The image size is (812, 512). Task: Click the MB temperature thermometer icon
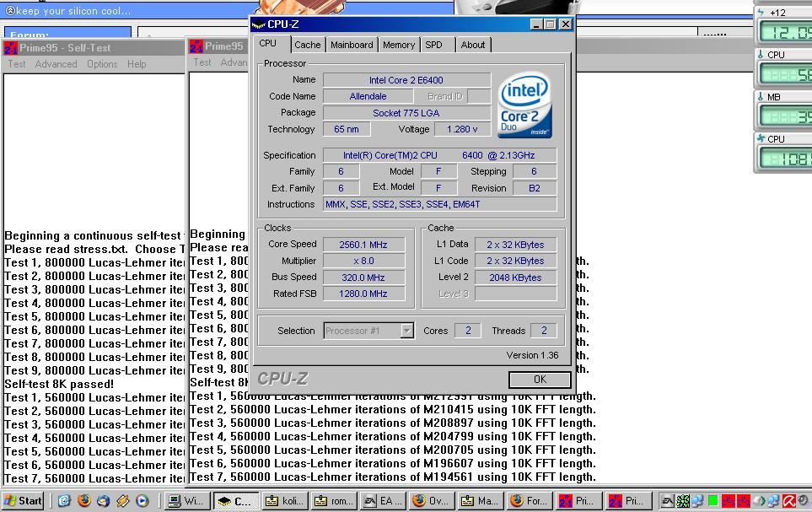click(761, 97)
